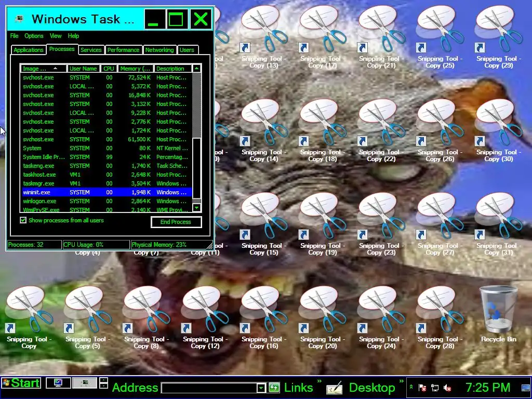The image size is (532, 399).
Task: Click the process list scroll up arrow
Action: point(197,69)
